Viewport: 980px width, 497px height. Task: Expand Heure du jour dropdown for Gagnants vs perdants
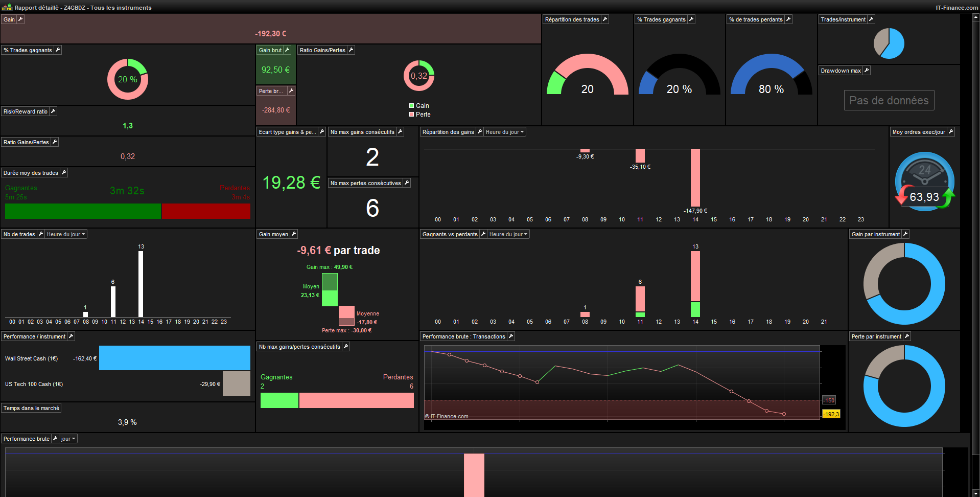tap(508, 234)
